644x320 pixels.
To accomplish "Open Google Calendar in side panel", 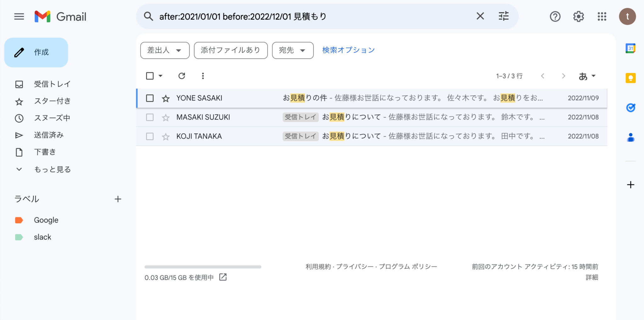I will [x=630, y=48].
